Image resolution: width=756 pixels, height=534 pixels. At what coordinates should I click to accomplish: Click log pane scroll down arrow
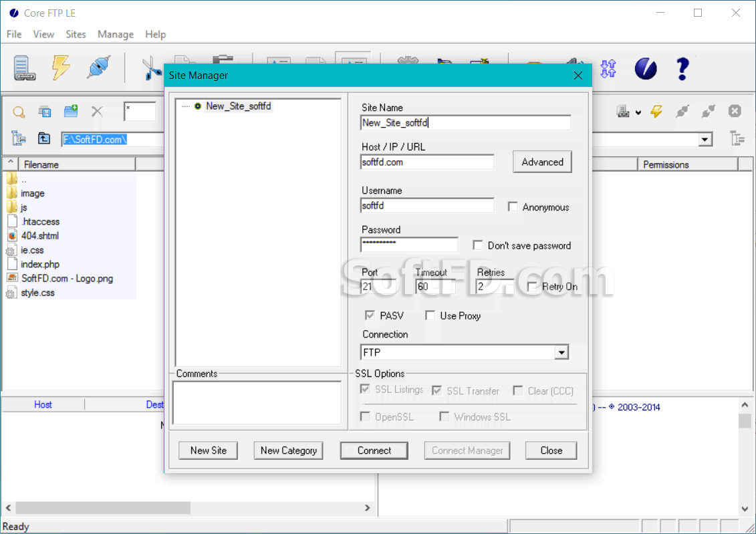pyautogui.click(x=745, y=509)
